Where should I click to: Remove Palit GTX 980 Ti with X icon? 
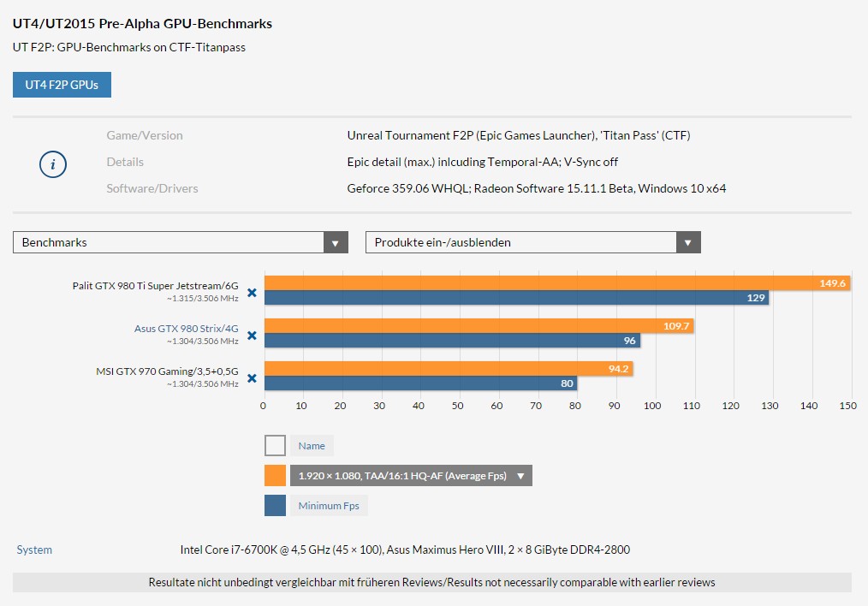(252, 293)
